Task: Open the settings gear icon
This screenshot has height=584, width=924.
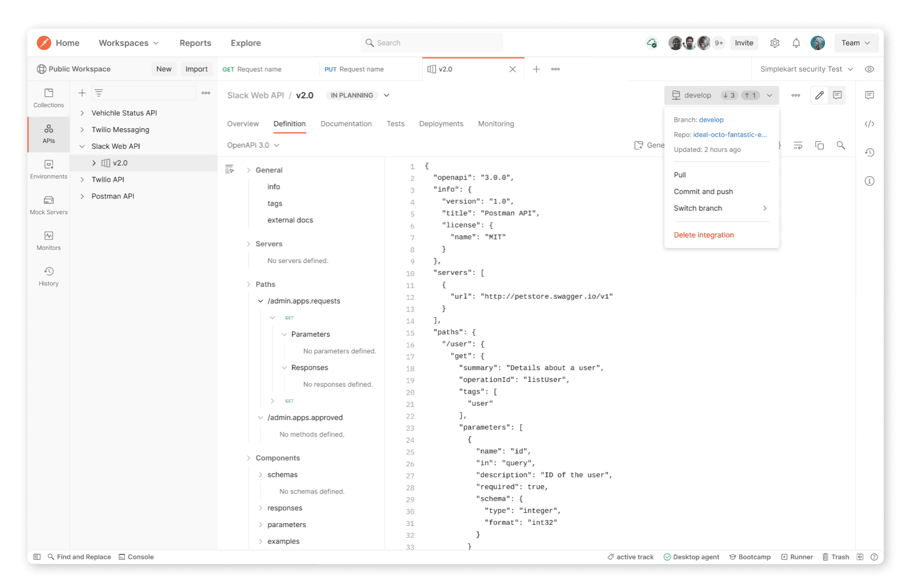Action: 774,43
